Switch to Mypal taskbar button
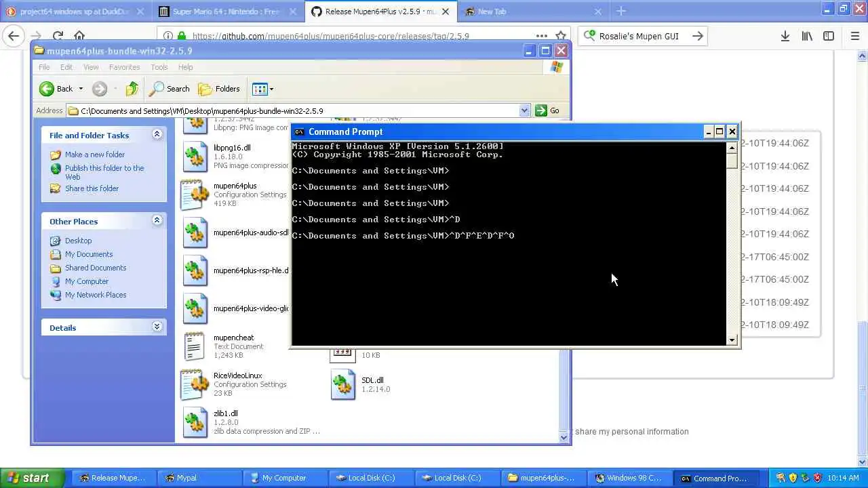Viewport: 868px width, 488px height. [x=199, y=478]
